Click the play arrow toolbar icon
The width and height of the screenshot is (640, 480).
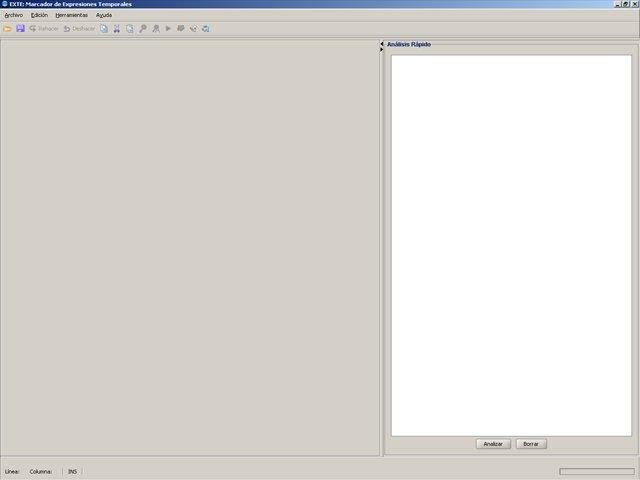(168, 29)
